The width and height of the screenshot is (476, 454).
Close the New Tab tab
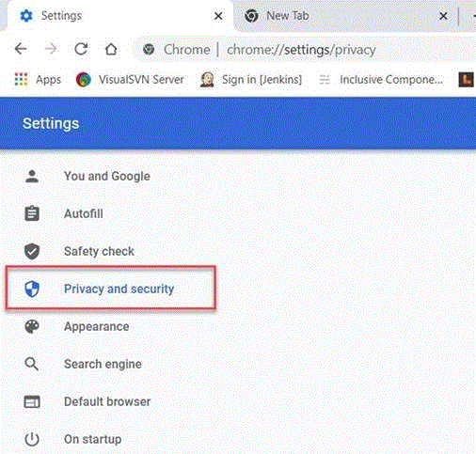[443, 16]
